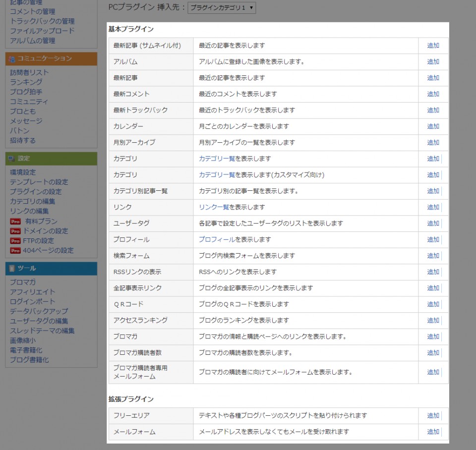The height and width of the screenshot is (450, 476).
Task: Click the Pro badge next to 有料プラン
Action: 15,221
